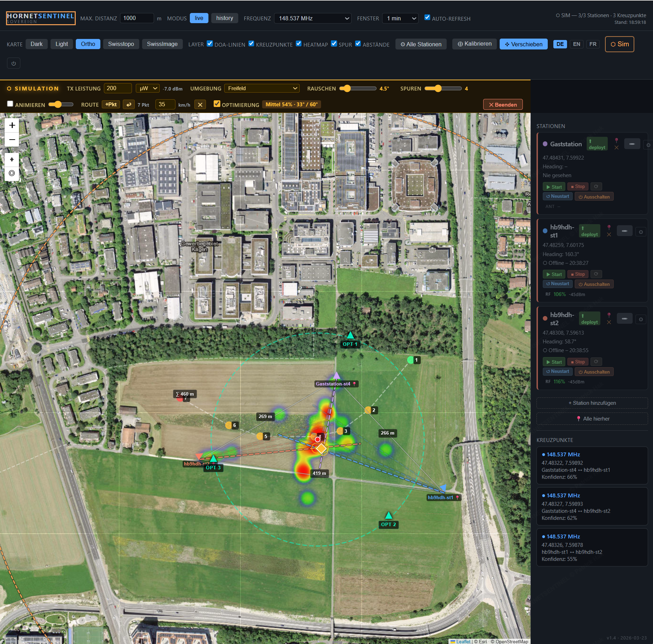This screenshot has height=644, width=653.
Task: Open settings gear for hb9hdh-st1 station
Action: 641,232
